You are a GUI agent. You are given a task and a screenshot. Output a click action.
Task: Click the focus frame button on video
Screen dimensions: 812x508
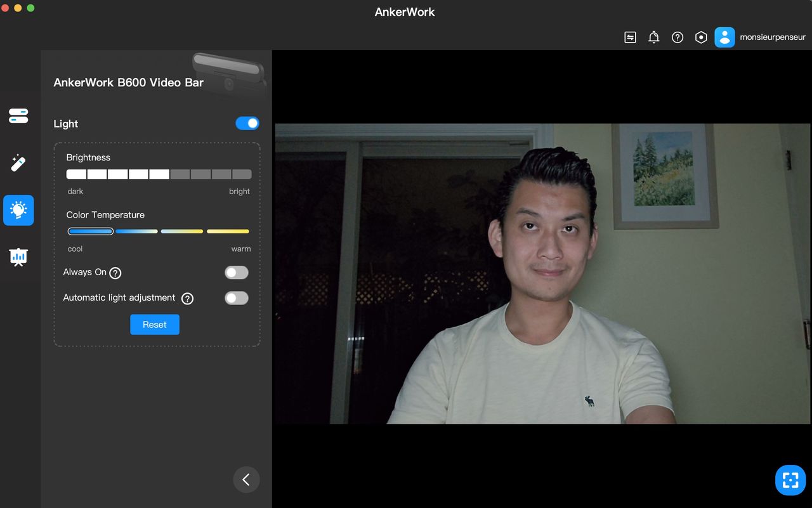(790, 480)
